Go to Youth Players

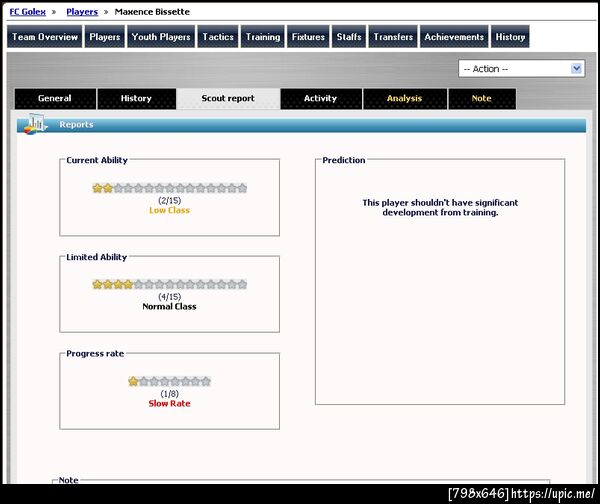(161, 37)
